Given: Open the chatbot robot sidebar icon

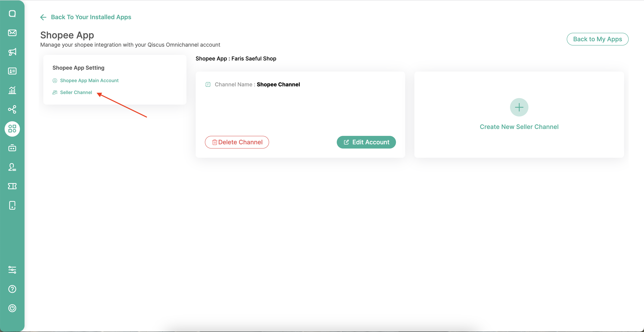Looking at the screenshot, I should 12,148.
